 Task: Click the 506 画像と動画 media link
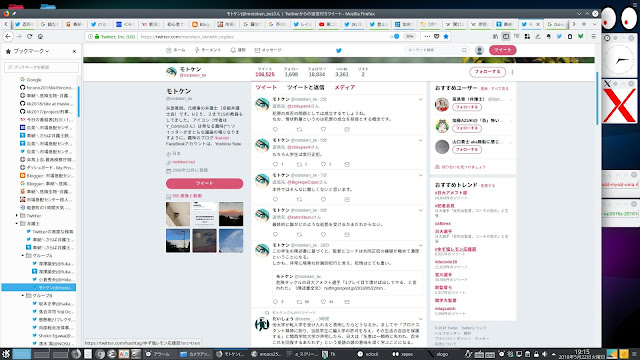click(x=187, y=196)
